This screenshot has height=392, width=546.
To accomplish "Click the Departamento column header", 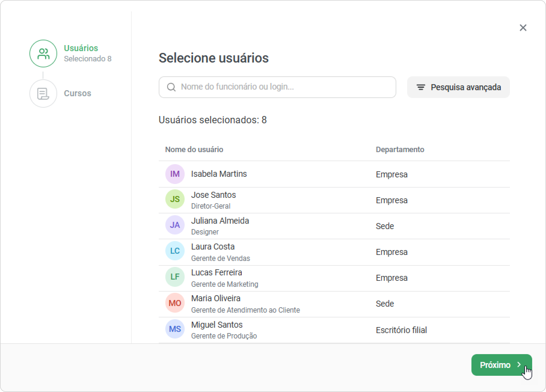I will tap(400, 149).
